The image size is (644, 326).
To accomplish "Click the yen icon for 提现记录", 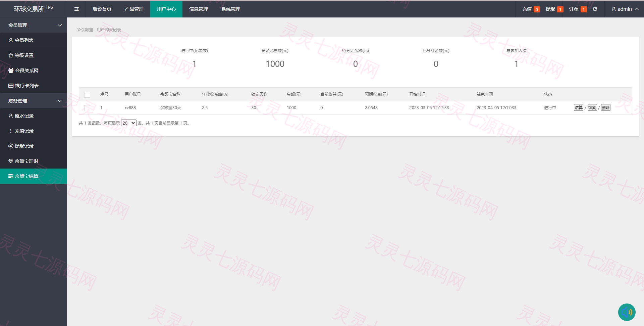I will (x=11, y=146).
